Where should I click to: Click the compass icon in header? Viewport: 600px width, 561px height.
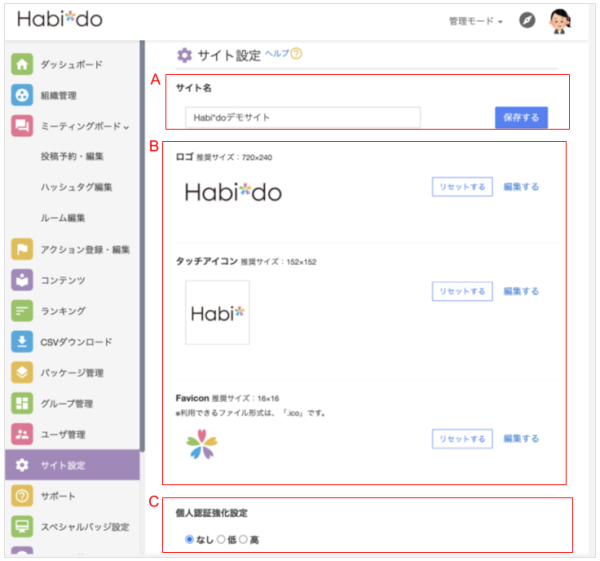click(x=527, y=20)
